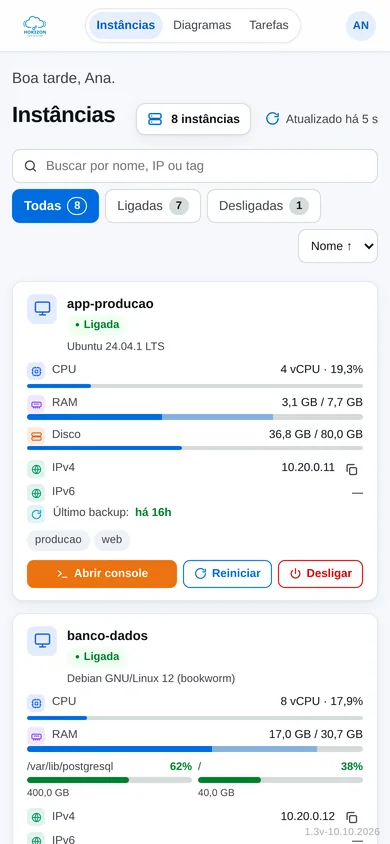This screenshot has height=844, width=390.
Task: Open the console for app-producao
Action: pyautogui.click(x=102, y=574)
